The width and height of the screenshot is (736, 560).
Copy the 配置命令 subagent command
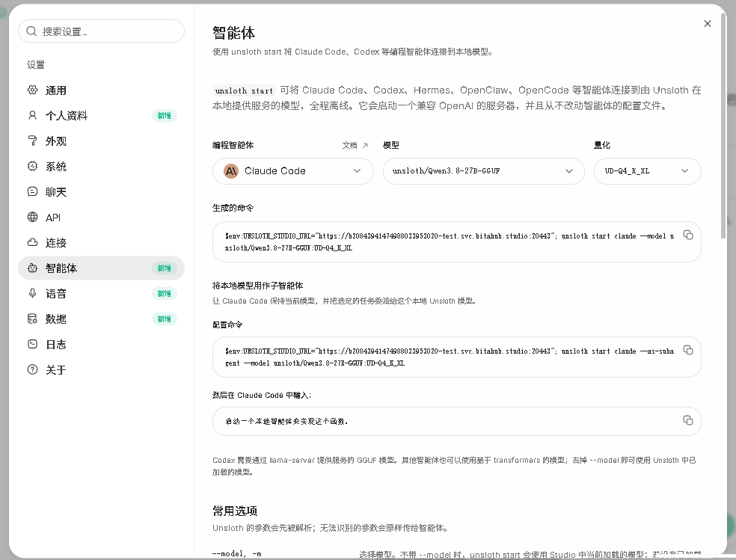[688, 350]
